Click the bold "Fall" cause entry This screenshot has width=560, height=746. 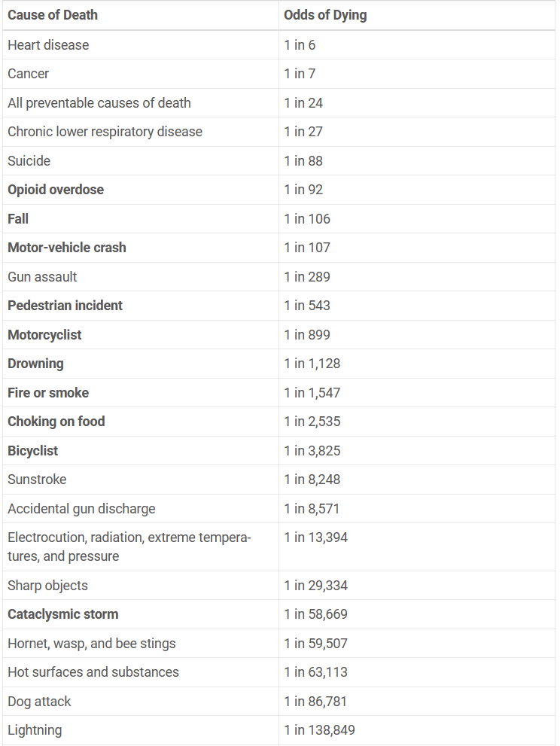click(18, 219)
